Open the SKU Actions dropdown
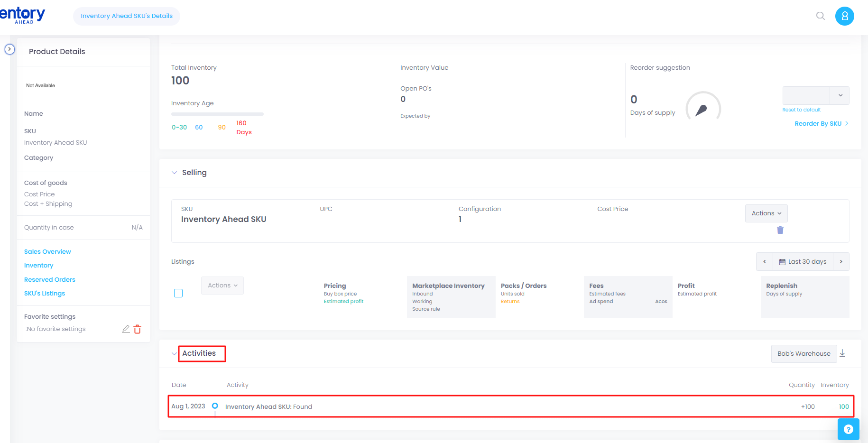Screen dimensions: 868x443 pos(766,213)
